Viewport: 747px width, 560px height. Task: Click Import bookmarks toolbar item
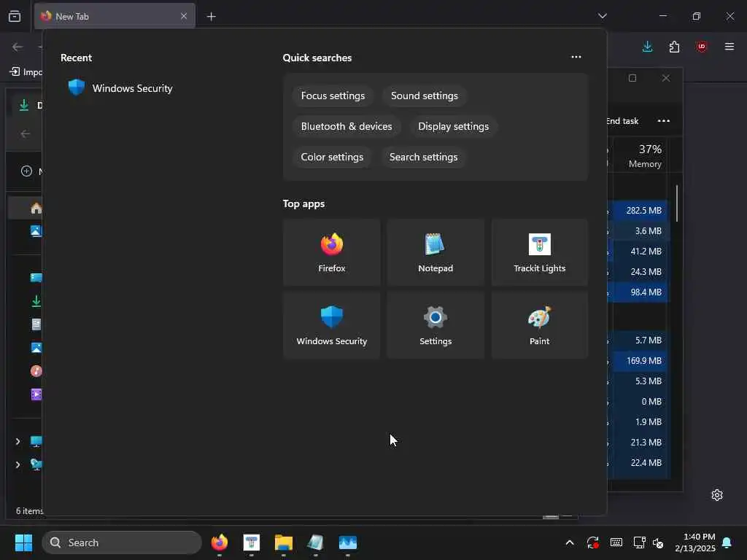(x=26, y=72)
